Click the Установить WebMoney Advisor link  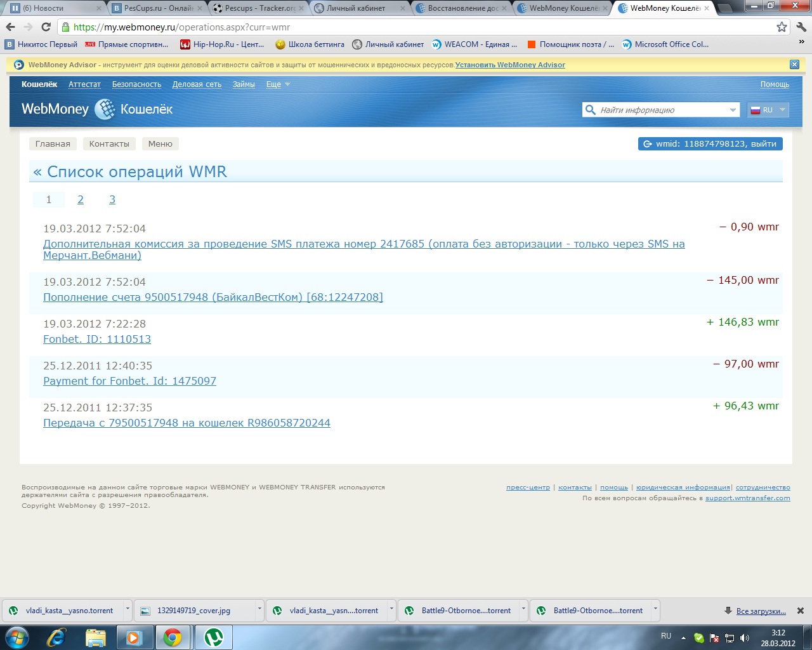510,65
